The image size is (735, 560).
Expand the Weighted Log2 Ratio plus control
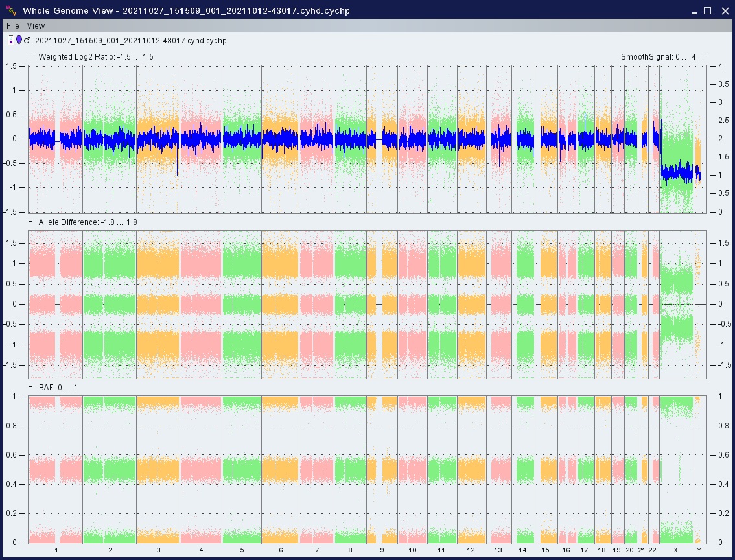coord(30,57)
